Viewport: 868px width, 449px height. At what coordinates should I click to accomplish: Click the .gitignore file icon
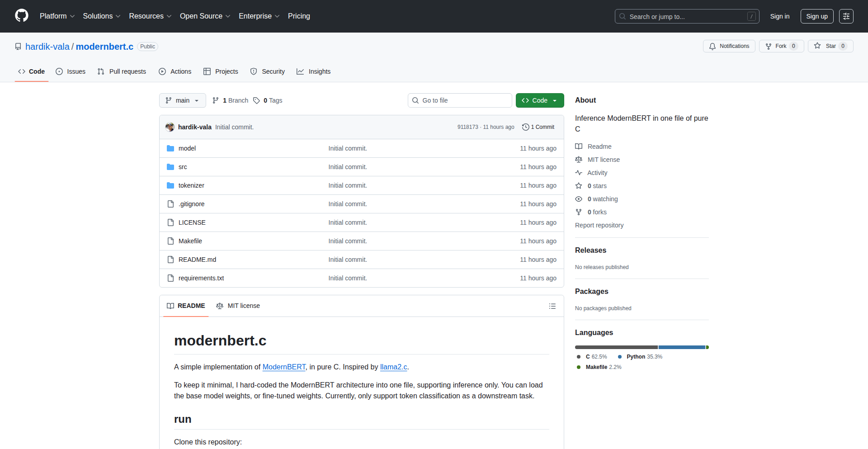(170, 204)
